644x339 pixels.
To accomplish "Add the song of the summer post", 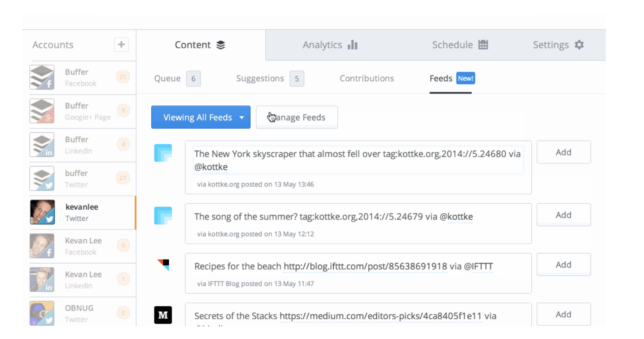I will 564,215.
